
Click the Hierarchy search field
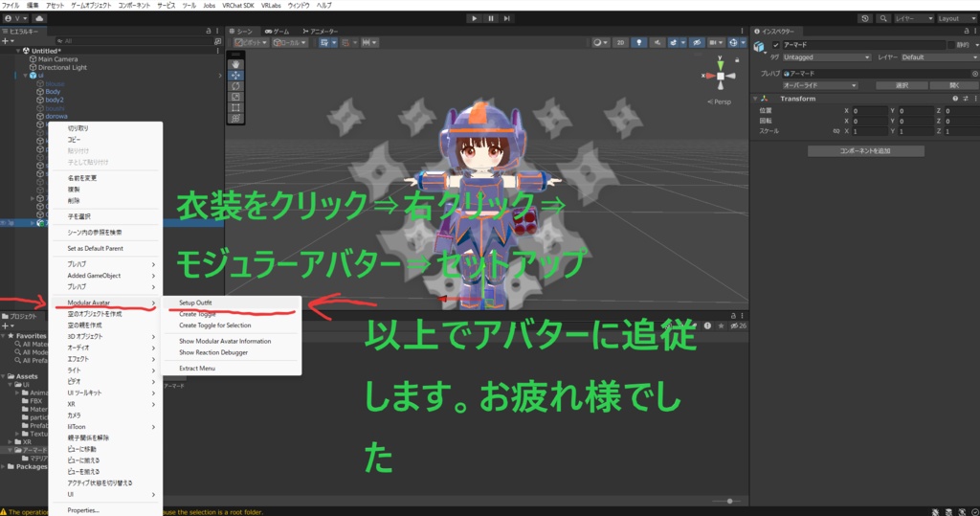(134, 40)
